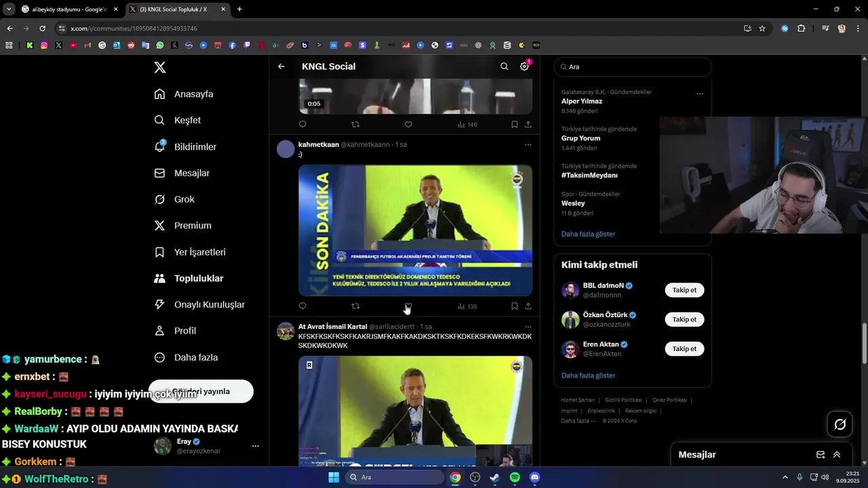868x488 pixels.
Task: Open account menu dots next to Eray
Action: click(256, 446)
